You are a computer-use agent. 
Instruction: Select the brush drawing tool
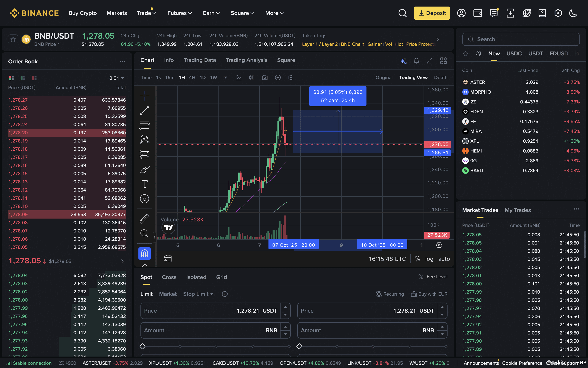click(144, 169)
